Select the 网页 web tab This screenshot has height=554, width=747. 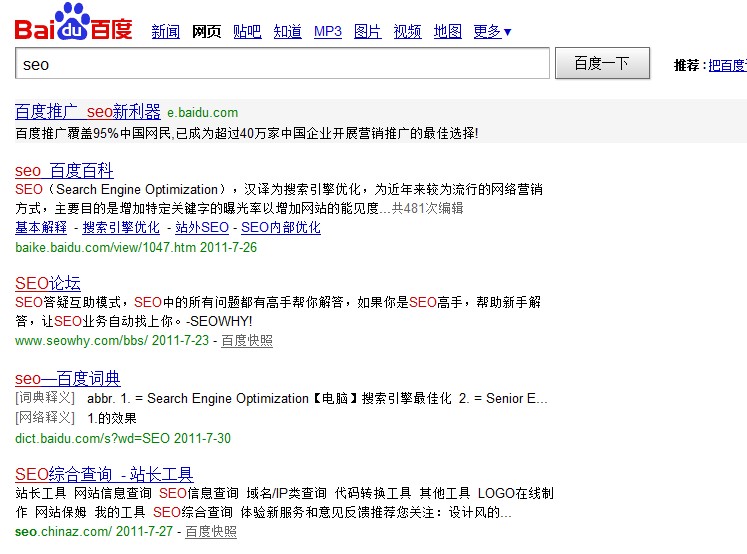tap(206, 32)
